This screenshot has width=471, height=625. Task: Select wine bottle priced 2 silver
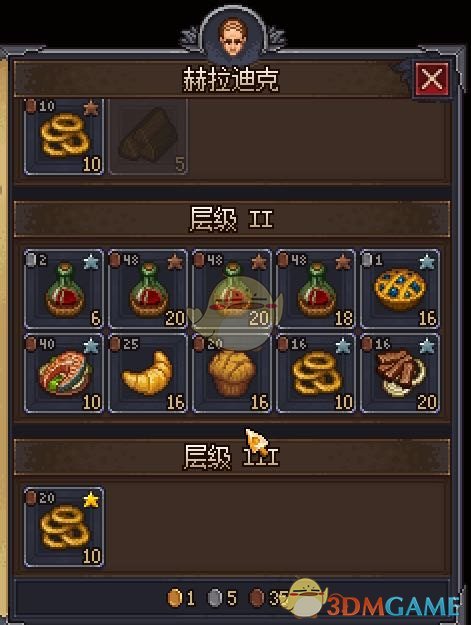point(64,289)
